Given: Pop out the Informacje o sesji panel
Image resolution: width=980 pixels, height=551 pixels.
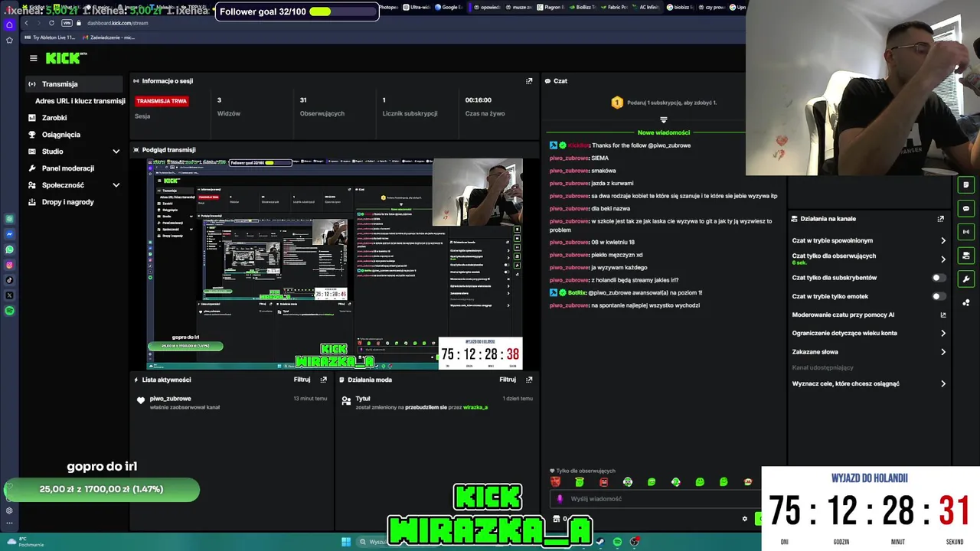Looking at the screenshot, I should (529, 81).
